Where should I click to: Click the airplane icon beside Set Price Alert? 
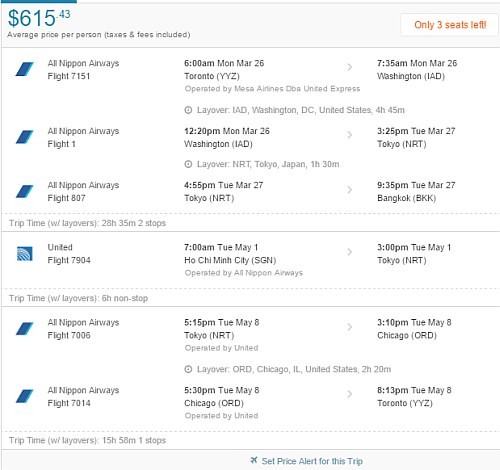(254, 460)
